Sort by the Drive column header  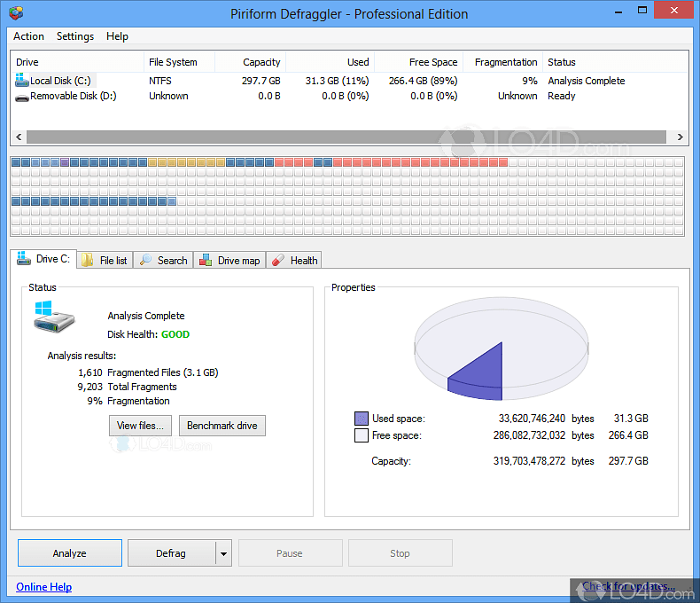pyautogui.click(x=77, y=62)
